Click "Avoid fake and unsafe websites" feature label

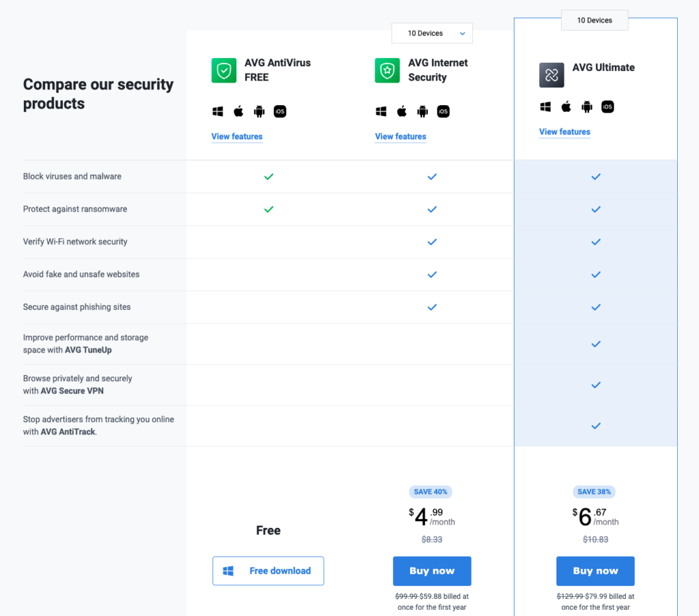point(81,274)
